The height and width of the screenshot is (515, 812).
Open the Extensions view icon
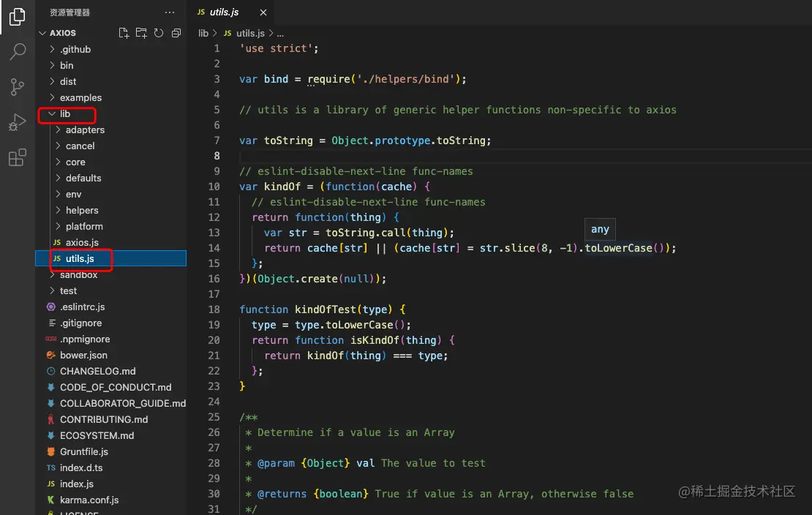[x=17, y=157]
